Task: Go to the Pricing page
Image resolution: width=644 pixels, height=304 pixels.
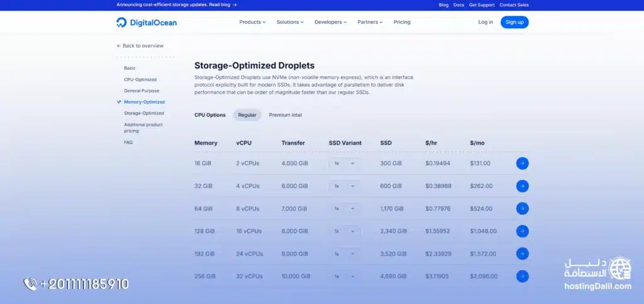Action: [402, 22]
